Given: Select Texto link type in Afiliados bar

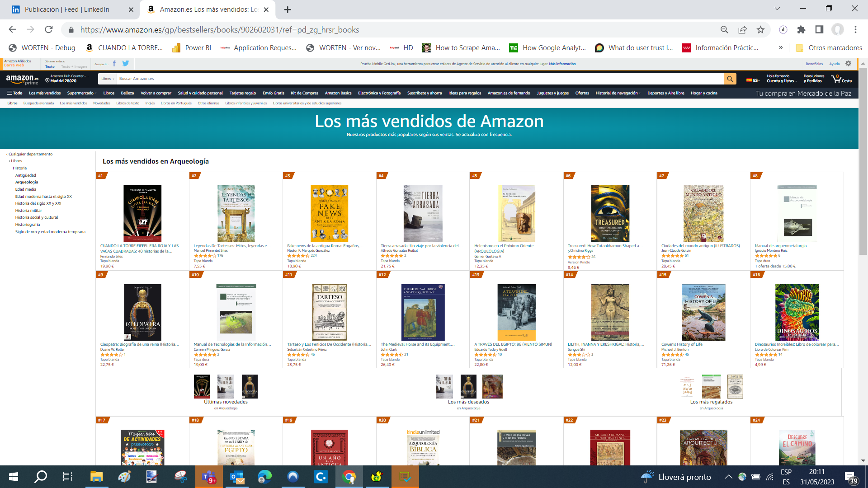Looking at the screenshot, I should click(50, 66).
